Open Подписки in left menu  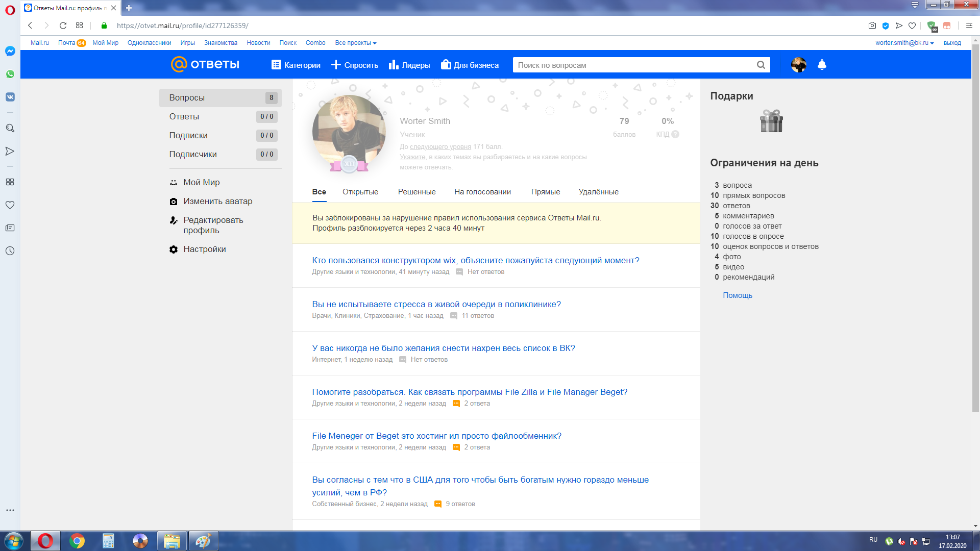click(x=220, y=136)
